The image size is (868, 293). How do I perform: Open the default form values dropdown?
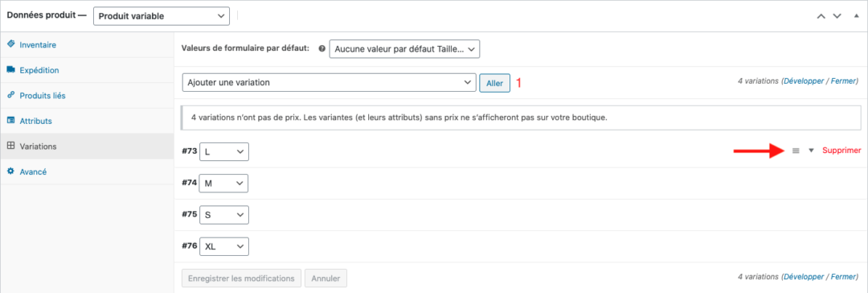[404, 49]
